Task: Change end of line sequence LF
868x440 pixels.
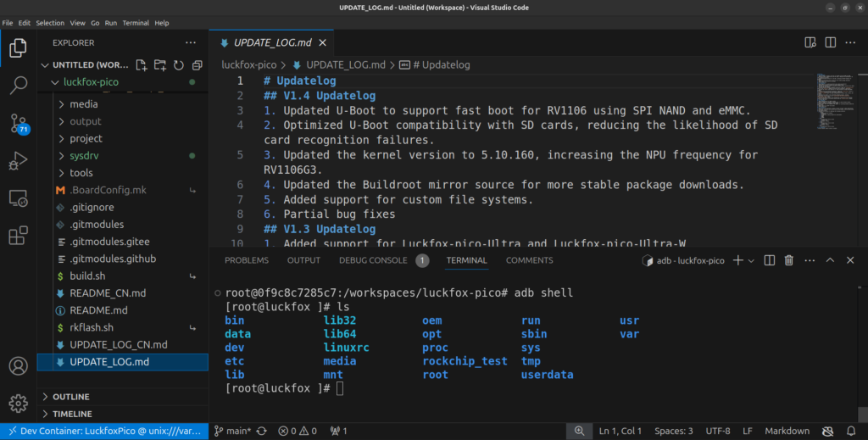Action: [748, 432]
